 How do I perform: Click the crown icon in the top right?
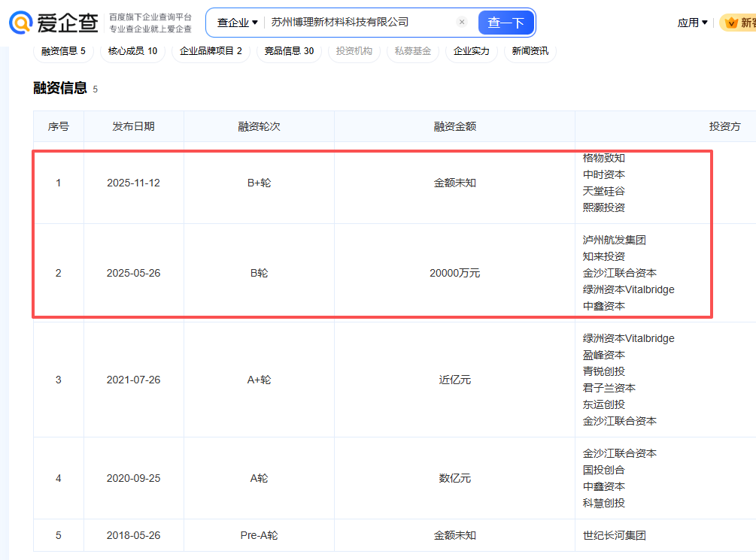point(731,23)
